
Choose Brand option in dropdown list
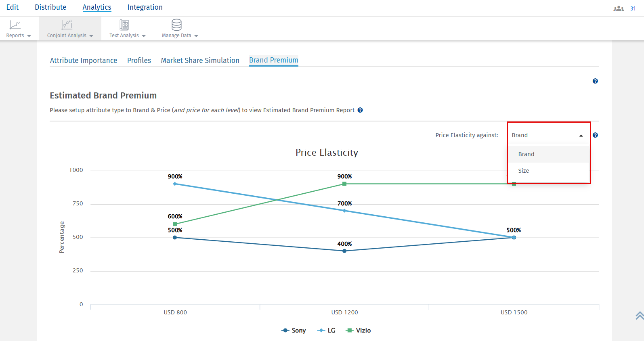(x=526, y=154)
